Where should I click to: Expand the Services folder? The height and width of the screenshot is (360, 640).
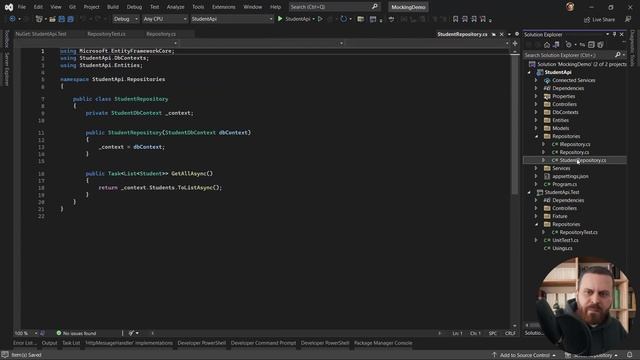point(536,168)
